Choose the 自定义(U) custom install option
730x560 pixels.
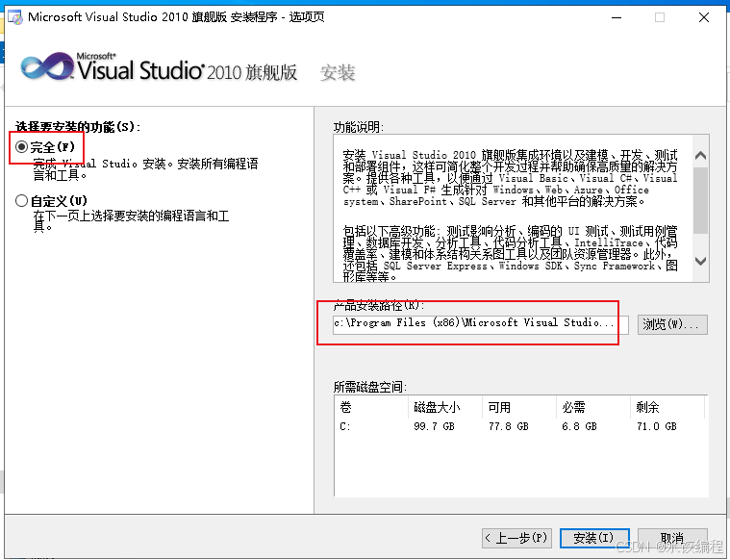pos(21,201)
